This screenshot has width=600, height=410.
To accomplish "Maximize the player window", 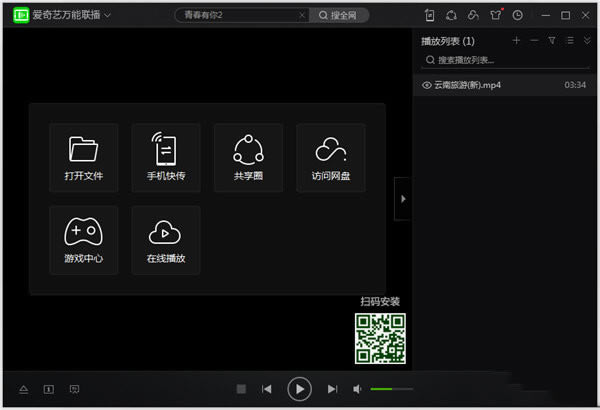I will [566, 15].
